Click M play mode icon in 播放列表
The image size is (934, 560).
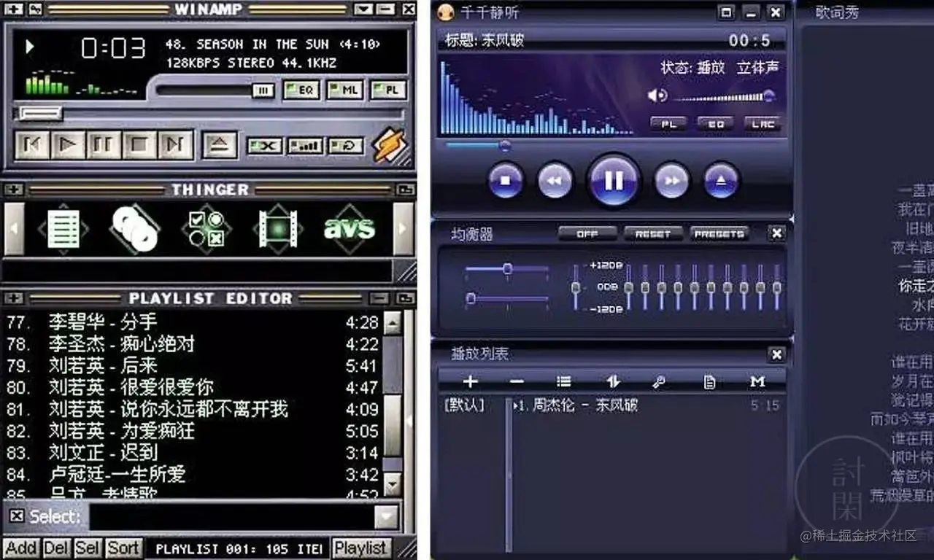pos(757,381)
